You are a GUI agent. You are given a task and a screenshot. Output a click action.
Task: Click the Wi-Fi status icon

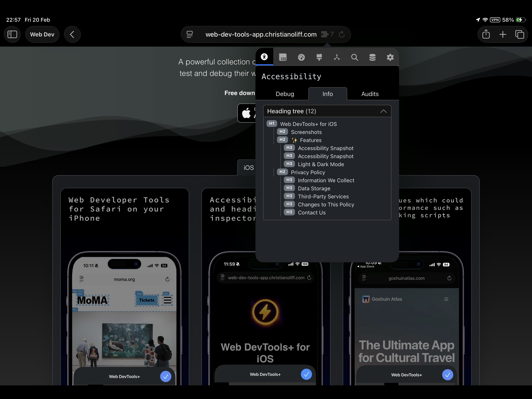485,20
